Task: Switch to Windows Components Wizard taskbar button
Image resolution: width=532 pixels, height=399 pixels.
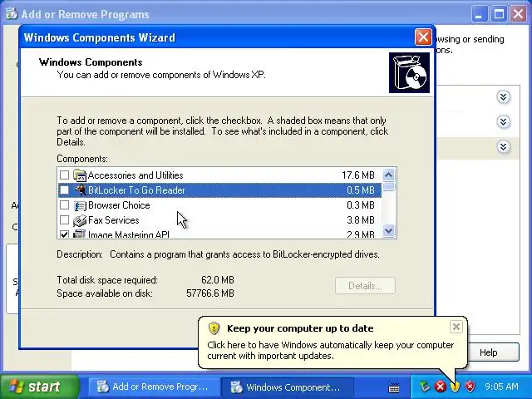Action: click(x=286, y=387)
